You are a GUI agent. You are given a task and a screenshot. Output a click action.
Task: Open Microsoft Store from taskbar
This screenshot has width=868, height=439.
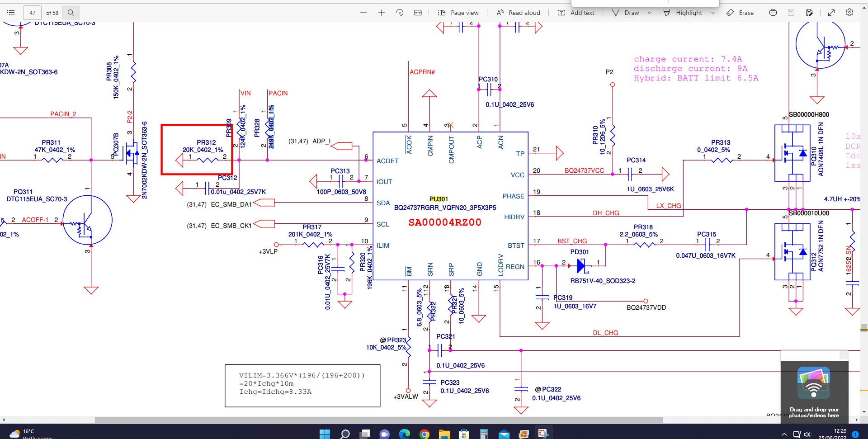[464, 434]
